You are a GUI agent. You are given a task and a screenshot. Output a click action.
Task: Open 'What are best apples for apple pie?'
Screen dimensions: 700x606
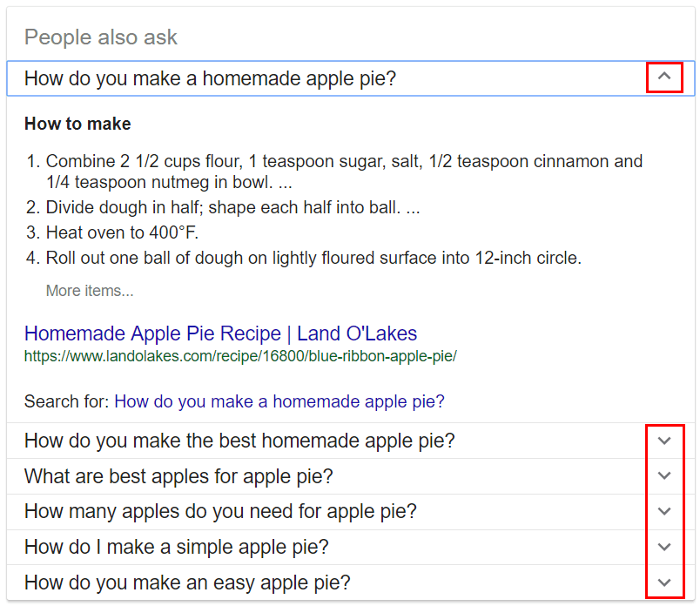pyautogui.click(x=351, y=476)
